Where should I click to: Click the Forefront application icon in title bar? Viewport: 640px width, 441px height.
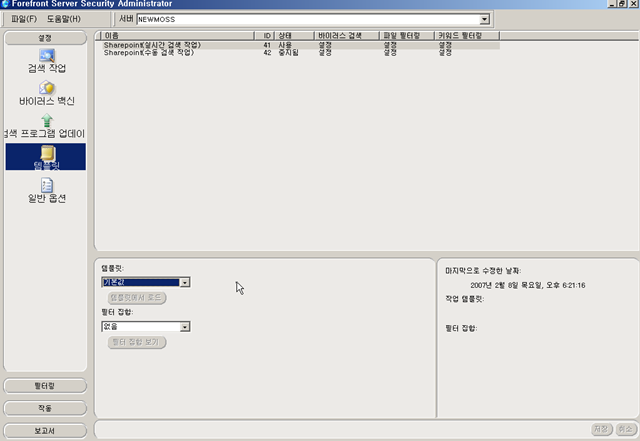(x=5, y=4)
